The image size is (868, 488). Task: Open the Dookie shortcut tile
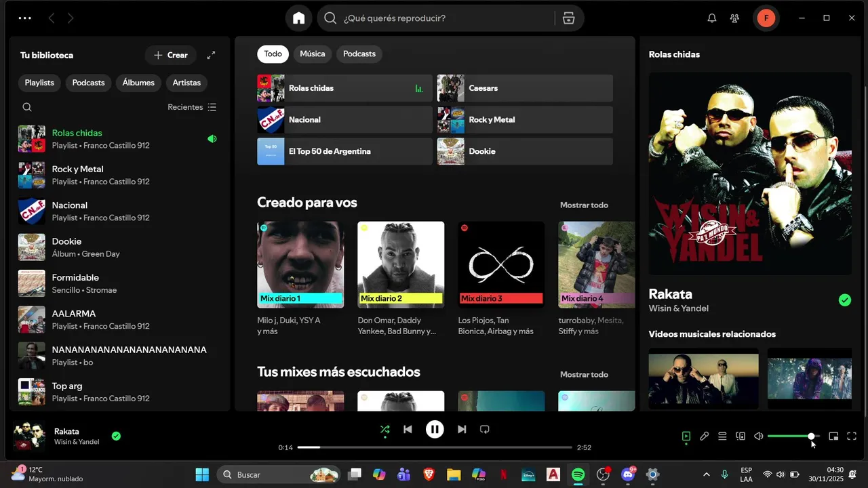525,152
